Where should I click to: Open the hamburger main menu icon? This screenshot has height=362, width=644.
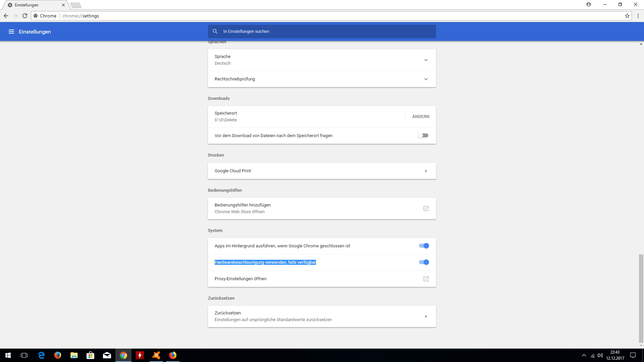(11, 32)
